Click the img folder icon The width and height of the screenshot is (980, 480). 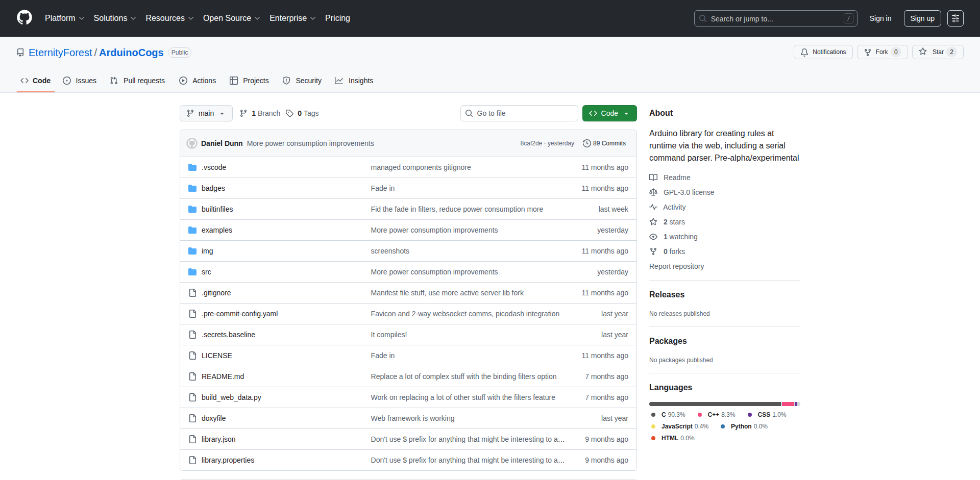[x=192, y=251]
